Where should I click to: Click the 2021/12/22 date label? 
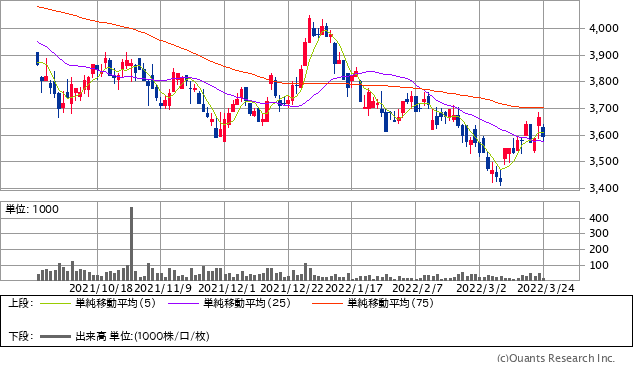292,288
